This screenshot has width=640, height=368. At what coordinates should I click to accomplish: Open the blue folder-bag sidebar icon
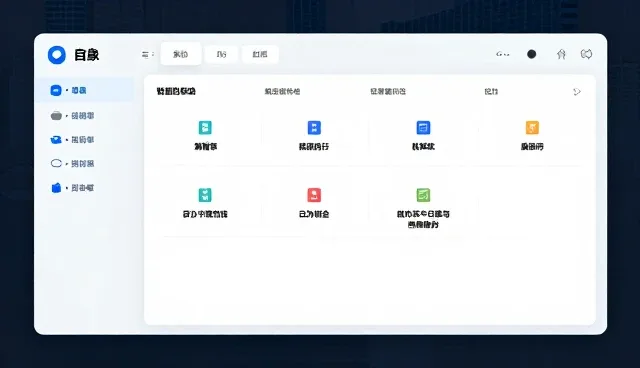tap(56, 188)
